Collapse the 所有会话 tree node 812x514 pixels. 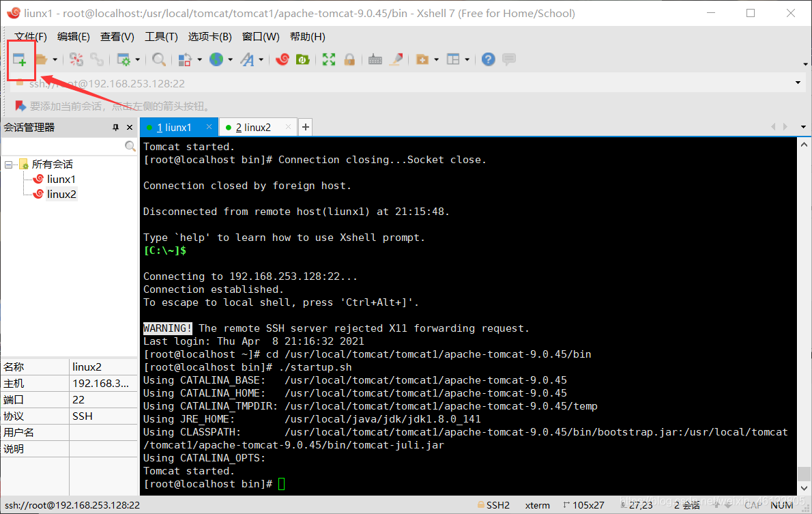tap(8, 165)
